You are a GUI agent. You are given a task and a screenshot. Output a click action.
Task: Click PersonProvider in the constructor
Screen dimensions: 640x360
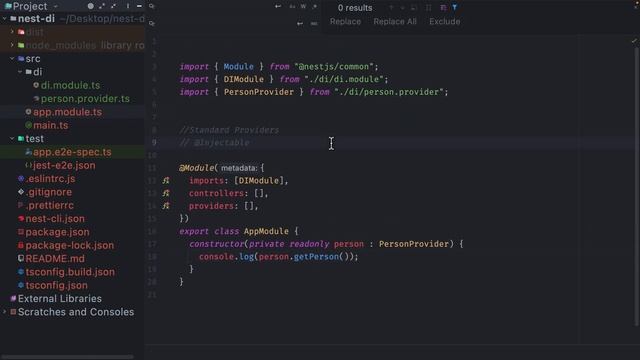pos(414,244)
